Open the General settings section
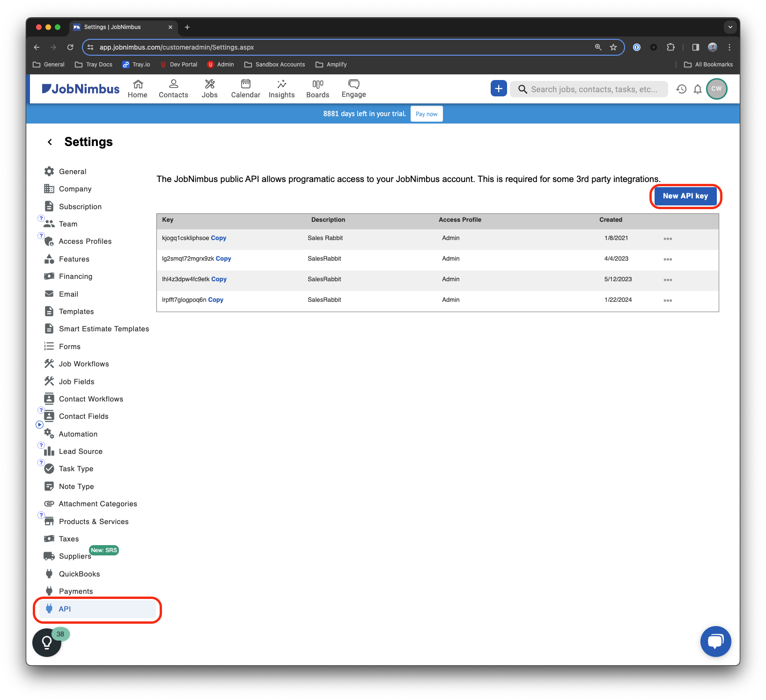 (73, 172)
